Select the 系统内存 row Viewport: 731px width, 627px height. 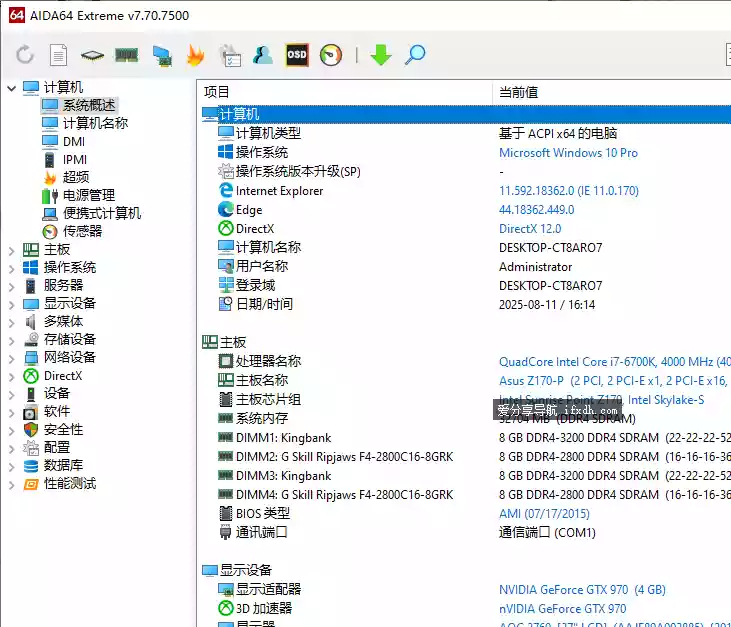pos(474,419)
